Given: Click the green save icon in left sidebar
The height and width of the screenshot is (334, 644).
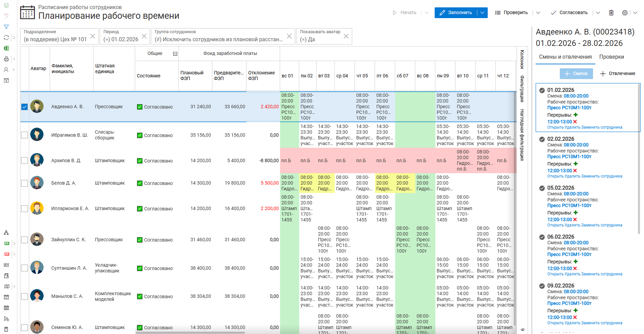Looking at the screenshot, I should pyautogui.click(x=6, y=6).
